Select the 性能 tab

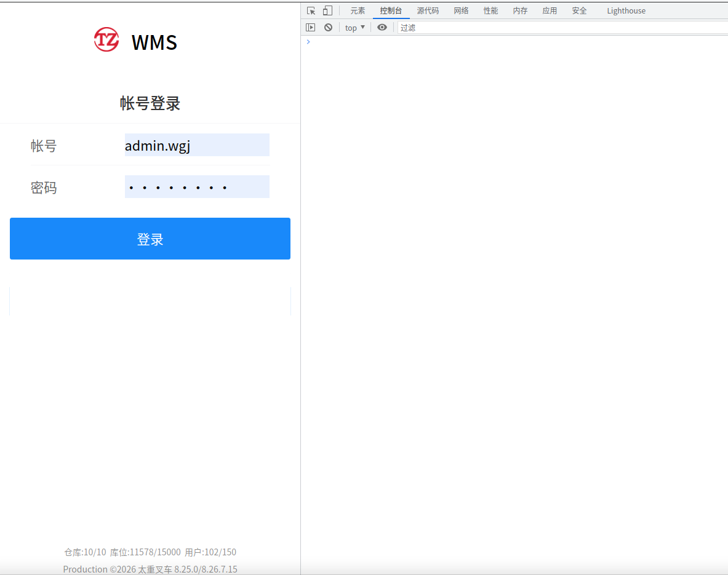(x=490, y=10)
